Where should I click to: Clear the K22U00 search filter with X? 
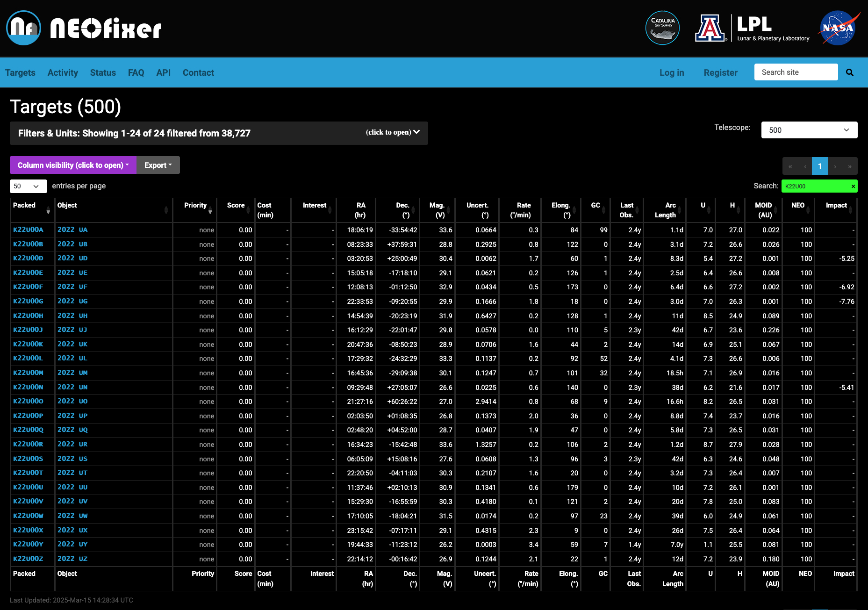pyautogui.click(x=853, y=187)
